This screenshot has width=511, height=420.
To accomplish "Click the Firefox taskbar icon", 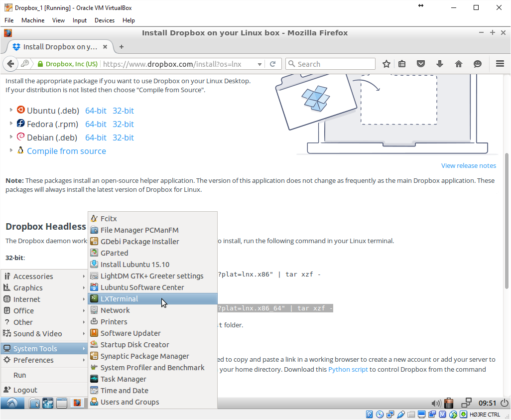I will point(77,404).
